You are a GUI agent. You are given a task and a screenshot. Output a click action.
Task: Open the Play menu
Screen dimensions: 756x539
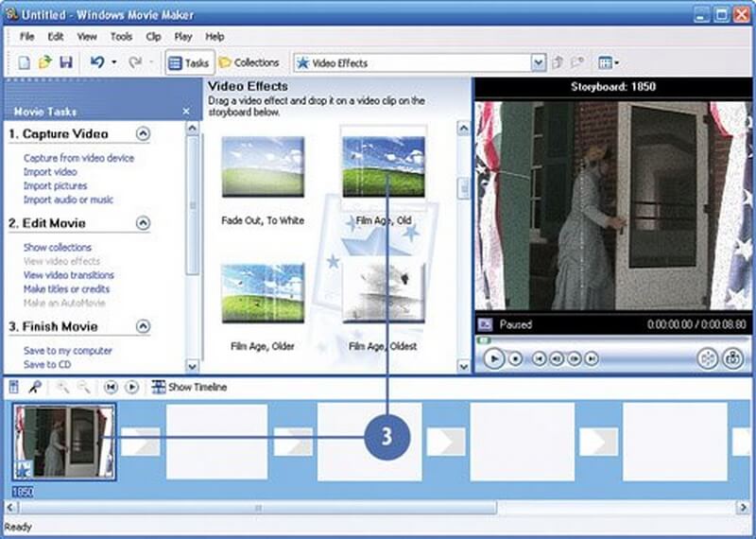point(183,37)
